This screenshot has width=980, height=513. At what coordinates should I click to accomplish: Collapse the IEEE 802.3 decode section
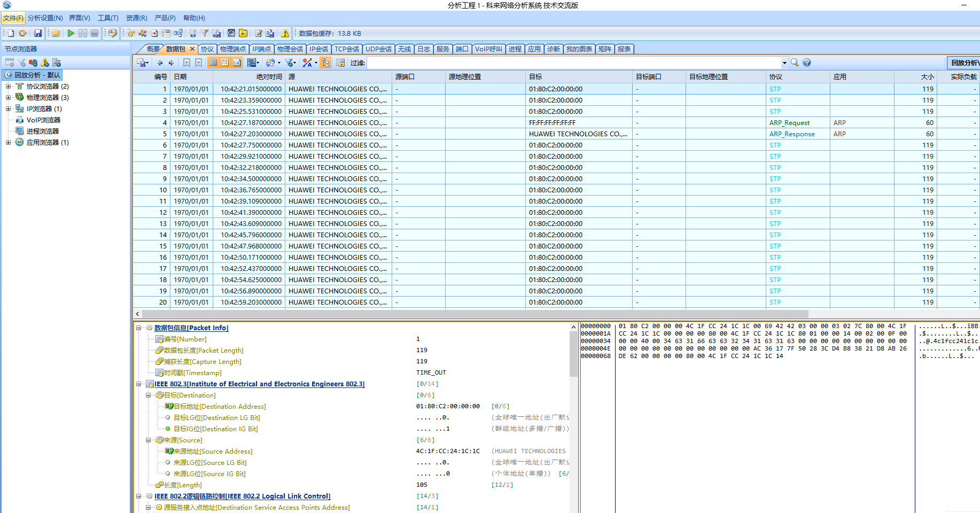tap(139, 384)
